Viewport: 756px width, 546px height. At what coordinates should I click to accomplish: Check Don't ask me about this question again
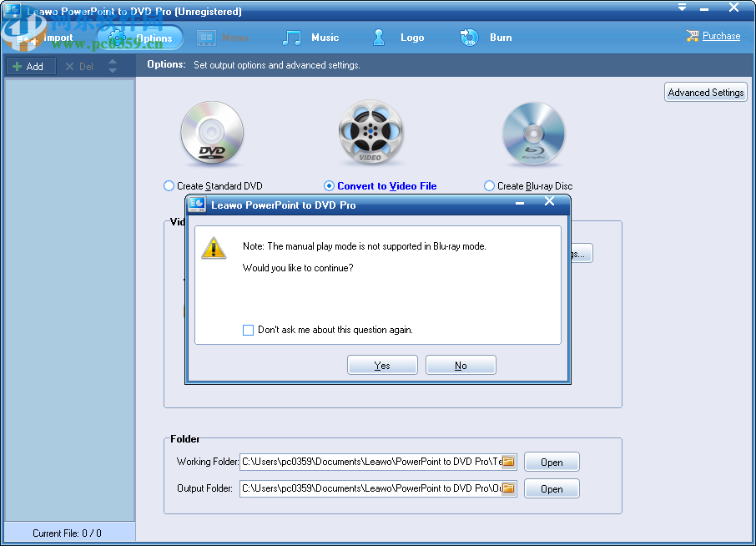click(248, 330)
